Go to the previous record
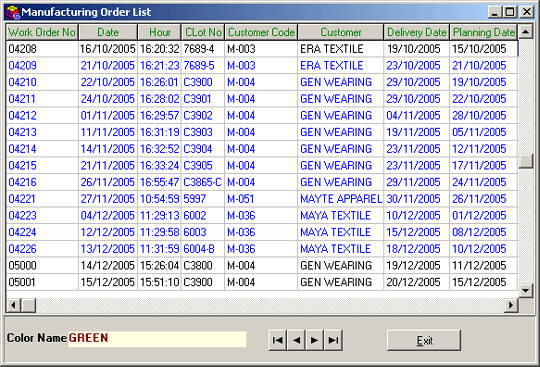 click(296, 340)
